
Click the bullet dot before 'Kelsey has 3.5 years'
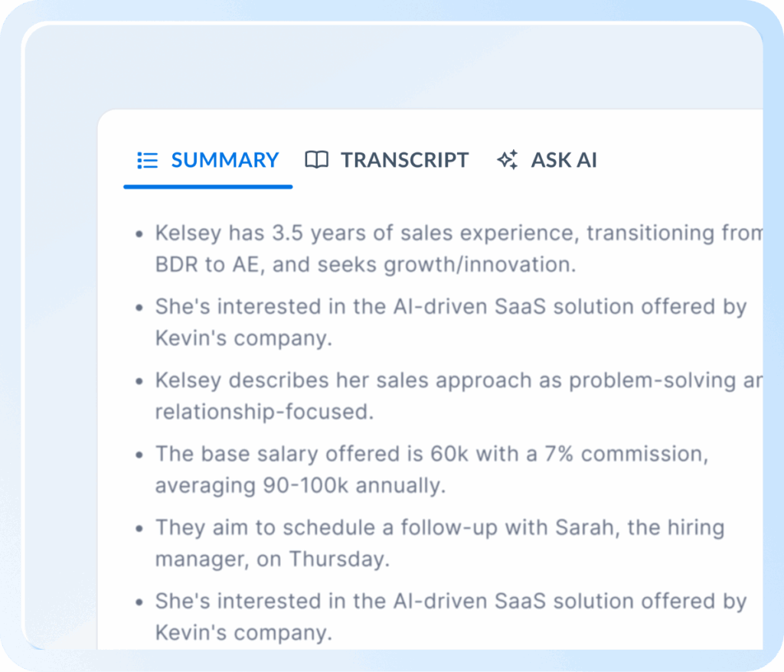tap(139, 234)
